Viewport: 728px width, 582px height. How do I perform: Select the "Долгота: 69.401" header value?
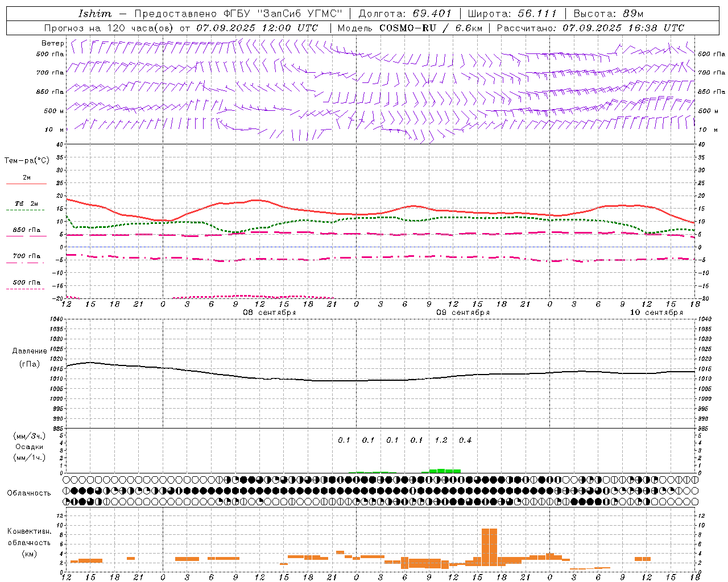405,14
